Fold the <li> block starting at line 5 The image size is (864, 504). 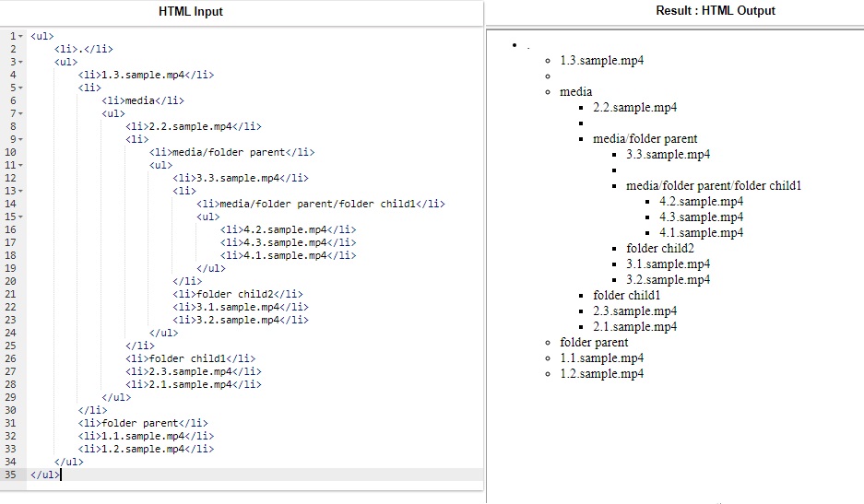click(x=20, y=88)
